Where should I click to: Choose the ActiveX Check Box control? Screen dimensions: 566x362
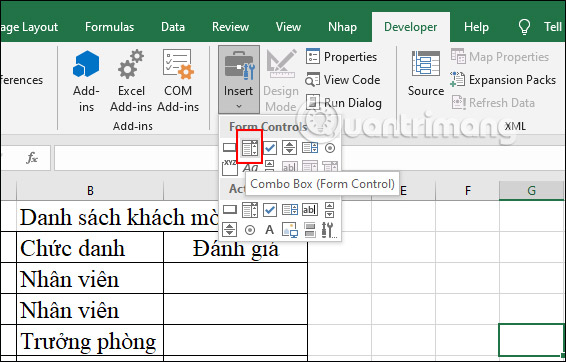pos(270,210)
